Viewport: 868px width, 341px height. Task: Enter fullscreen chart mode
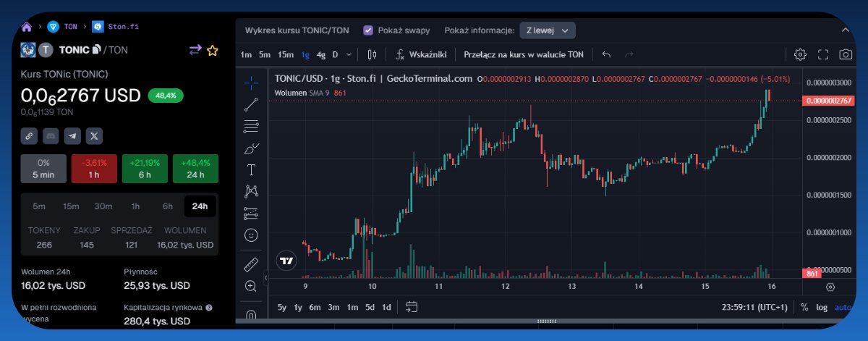coord(823,54)
